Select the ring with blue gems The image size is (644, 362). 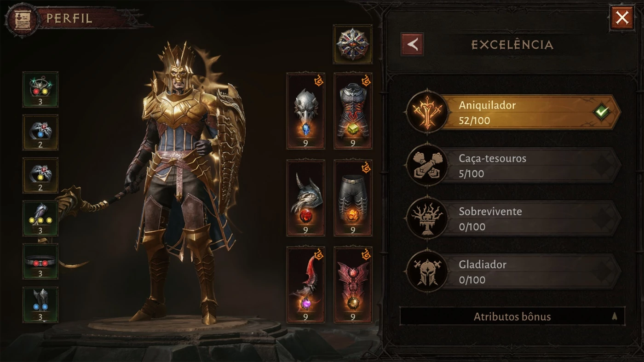coord(40,132)
